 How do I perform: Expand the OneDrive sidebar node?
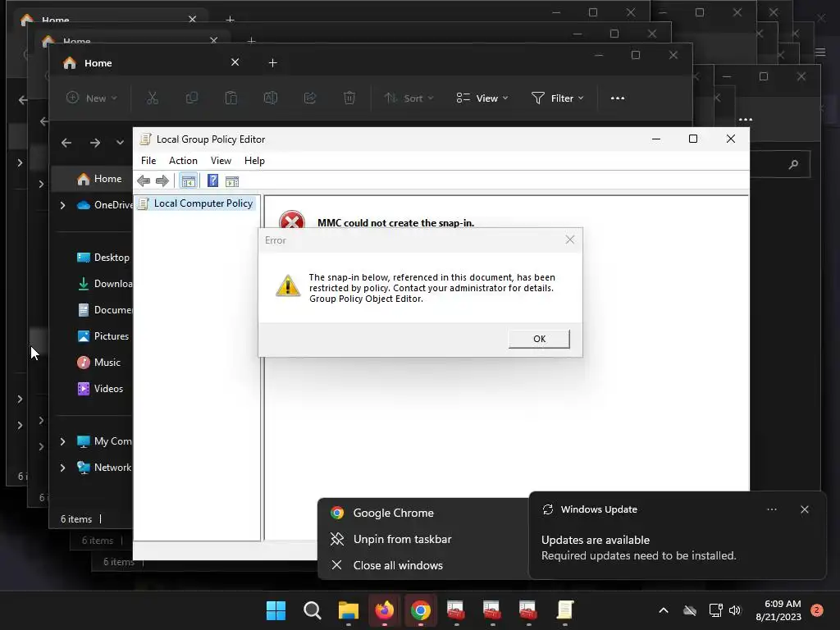point(62,205)
